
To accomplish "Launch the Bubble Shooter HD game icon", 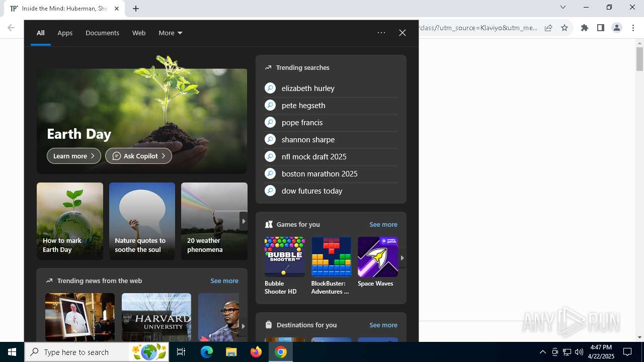I will pos(285,257).
